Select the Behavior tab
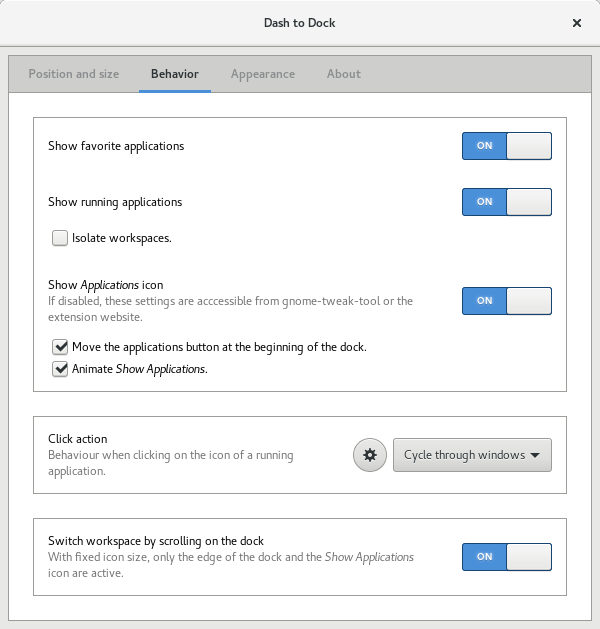Viewport: 600px width, 629px height. (175, 74)
